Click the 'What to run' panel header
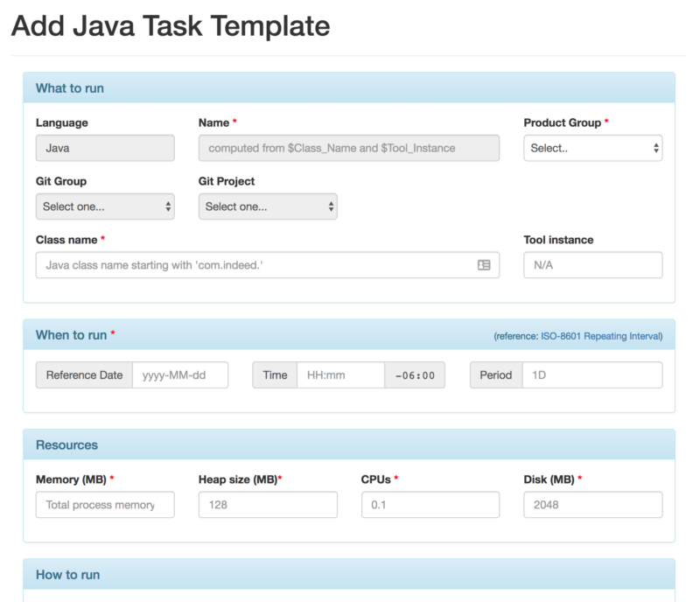The width and height of the screenshot is (700, 602). pyautogui.click(x=349, y=88)
